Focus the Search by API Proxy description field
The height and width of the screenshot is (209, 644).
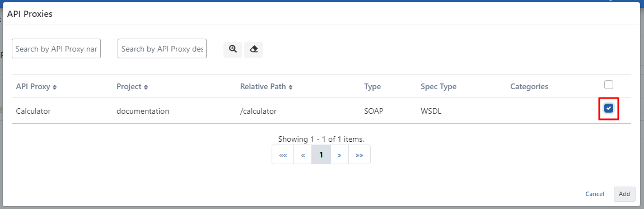(162, 48)
